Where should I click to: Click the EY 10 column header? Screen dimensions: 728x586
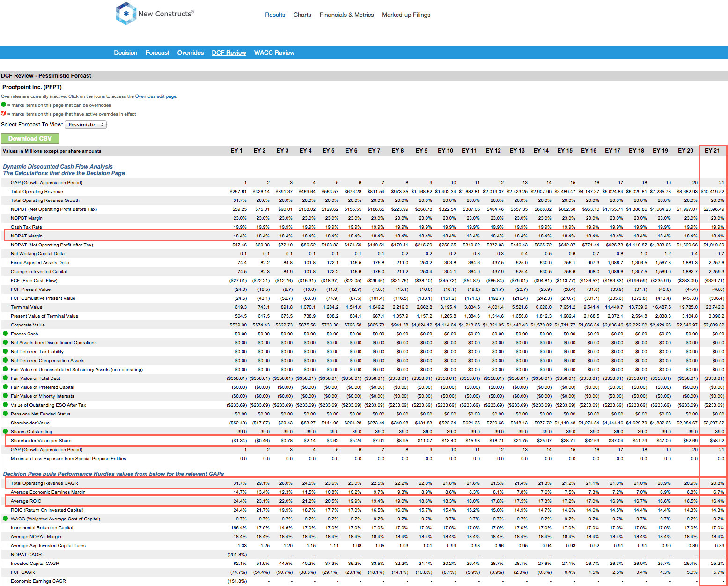[x=445, y=151]
